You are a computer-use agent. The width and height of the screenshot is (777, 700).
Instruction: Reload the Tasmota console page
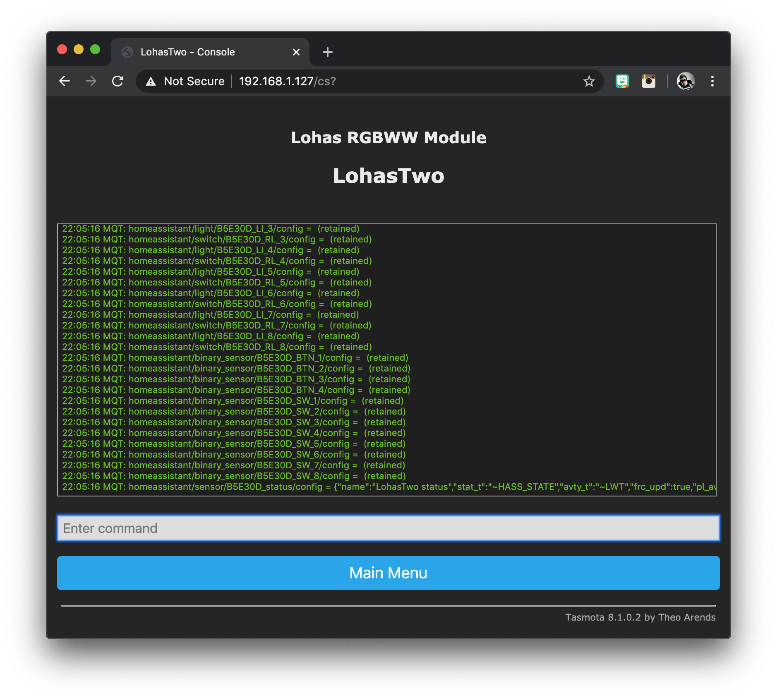[x=118, y=81]
